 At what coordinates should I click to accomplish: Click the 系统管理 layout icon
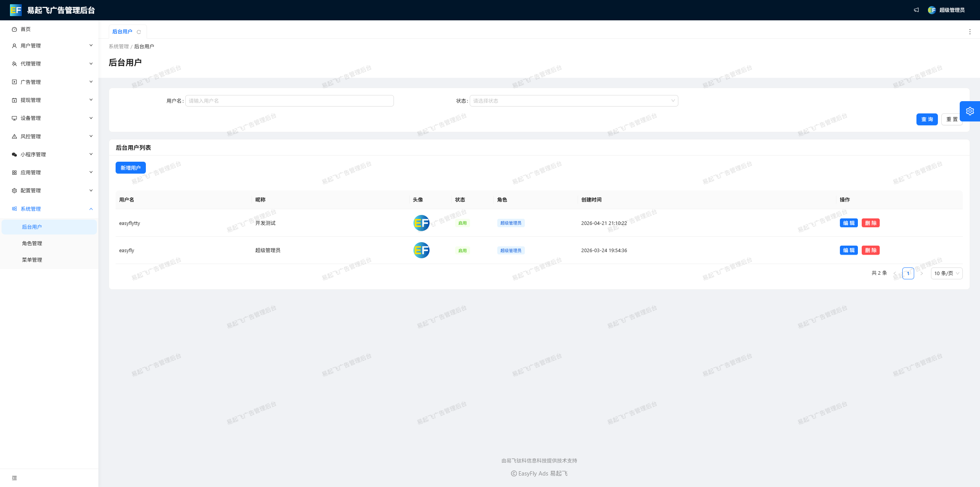[x=14, y=209]
